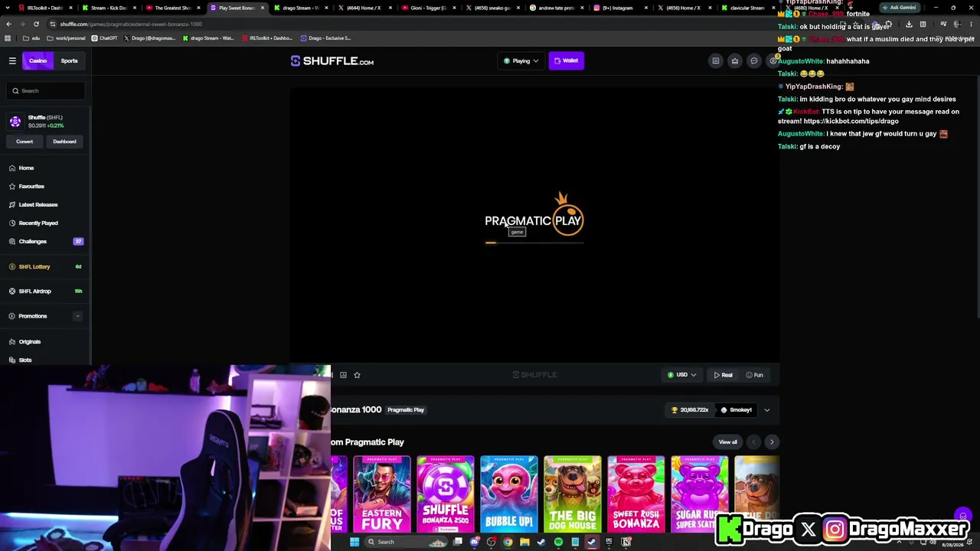Viewport: 980px width, 551px height.
Task: Open the SHFL Dashboard button
Action: (x=64, y=142)
